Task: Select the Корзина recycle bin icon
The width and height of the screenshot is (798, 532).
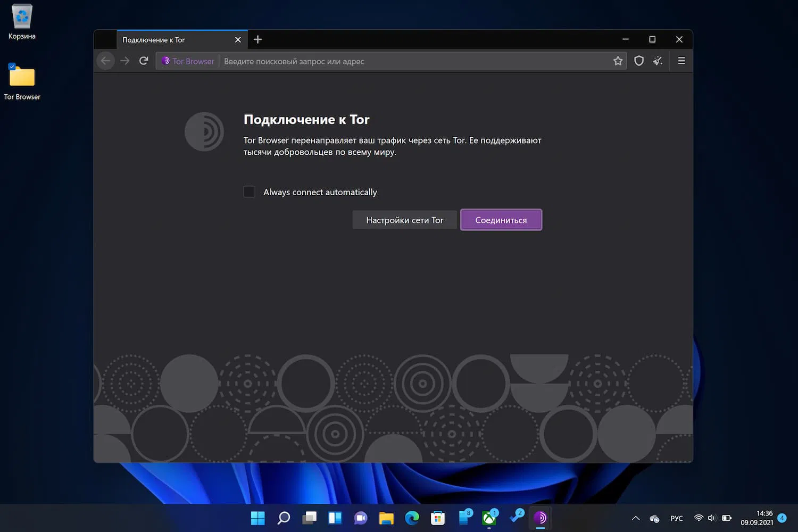Action: pyautogui.click(x=22, y=22)
